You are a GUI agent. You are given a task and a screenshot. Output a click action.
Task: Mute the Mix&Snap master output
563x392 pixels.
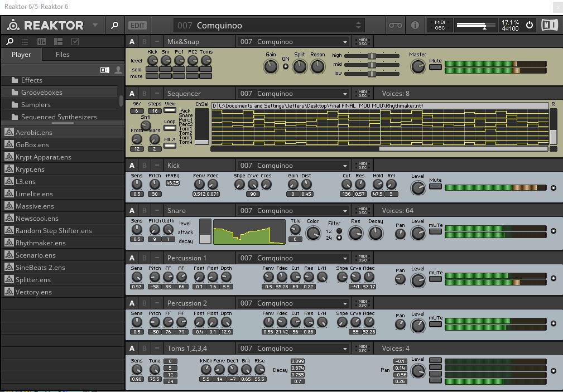[x=436, y=67]
